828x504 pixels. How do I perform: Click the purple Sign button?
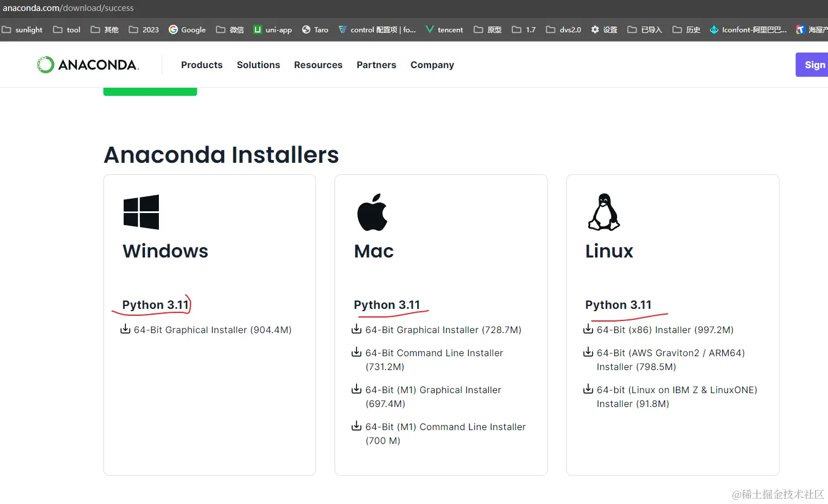[812, 65]
